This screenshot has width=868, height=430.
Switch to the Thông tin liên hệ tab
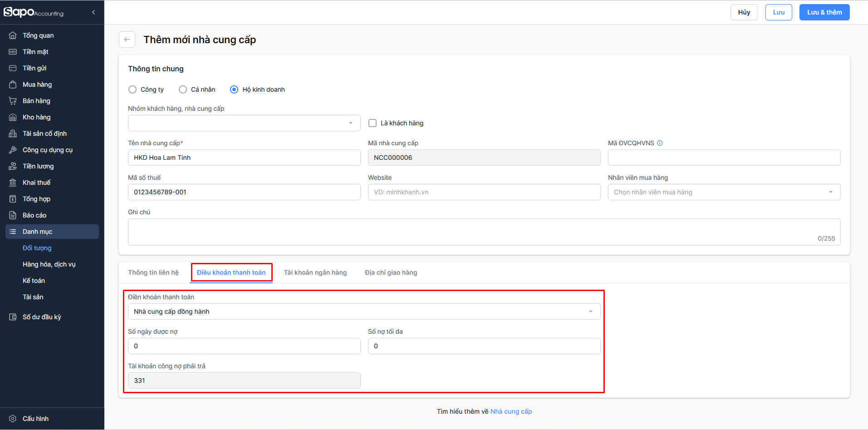coord(153,272)
